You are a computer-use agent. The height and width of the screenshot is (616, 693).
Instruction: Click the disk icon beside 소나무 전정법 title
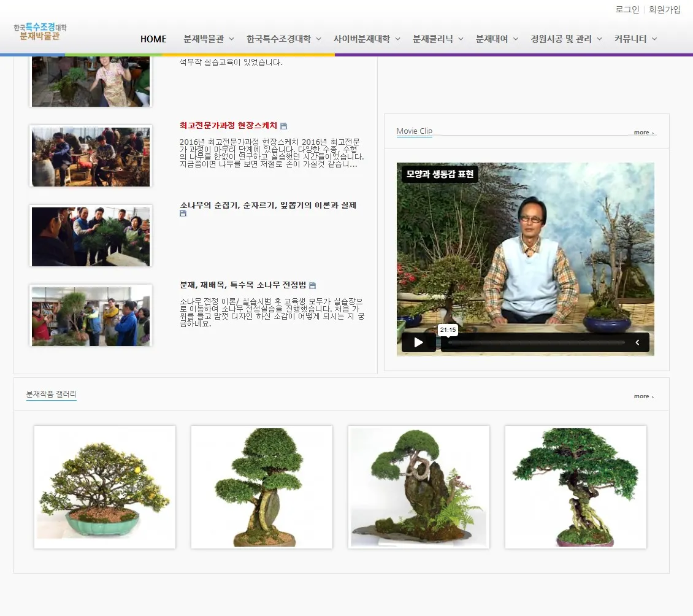click(x=312, y=285)
